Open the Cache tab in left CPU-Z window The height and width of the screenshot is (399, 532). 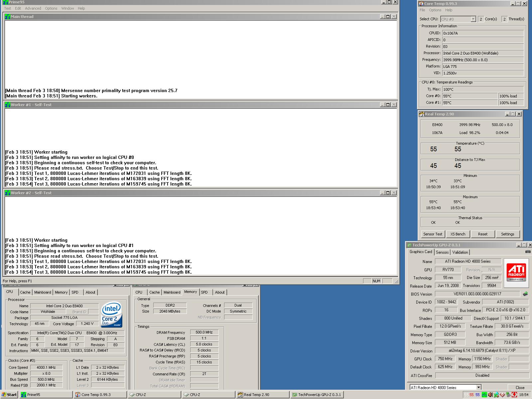25,292
